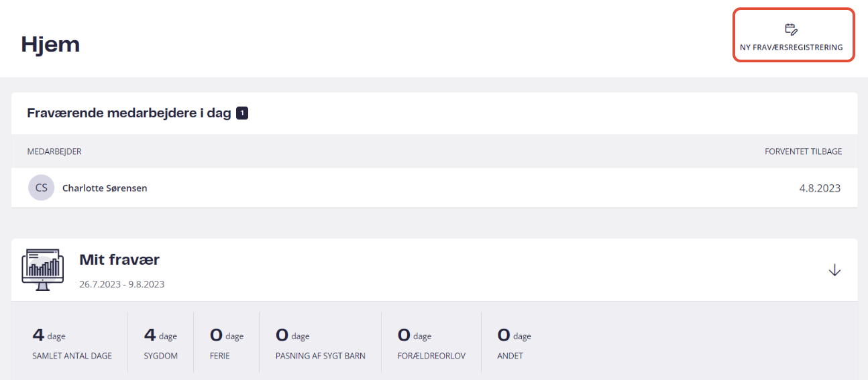868x380 pixels.
Task: Click the date range 26.7.2023 - 9.8.2023
Action: point(122,284)
